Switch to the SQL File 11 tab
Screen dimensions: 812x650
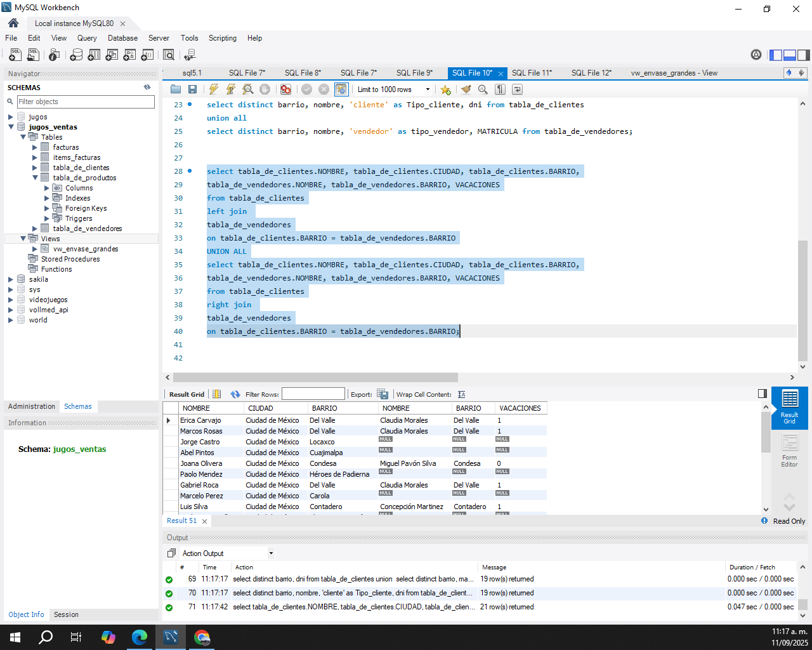532,73
